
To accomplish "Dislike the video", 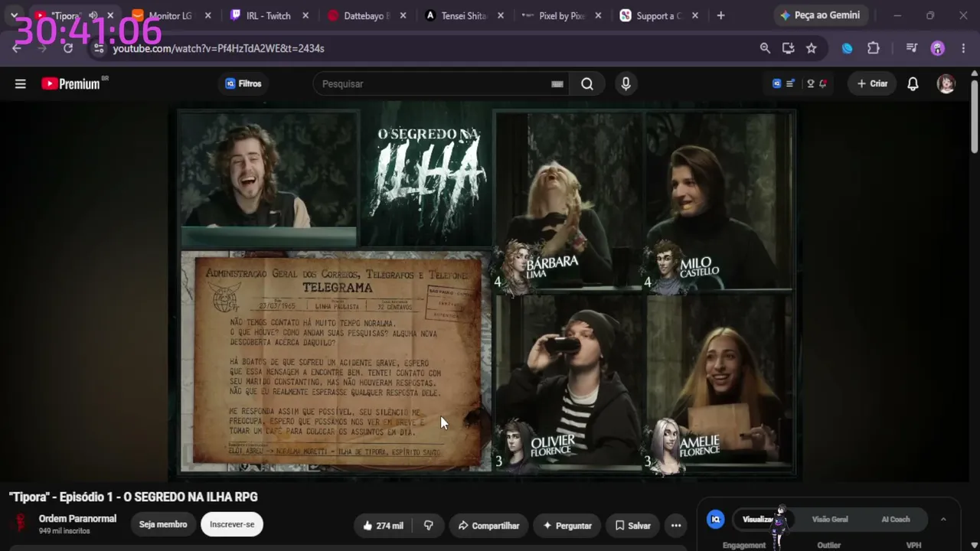I will tap(429, 526).
